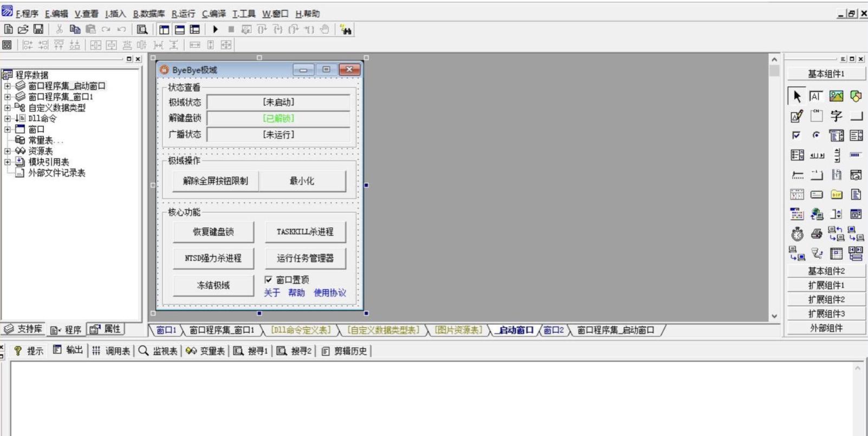The width and height of the screenshot is (868, 436).
Task: Open the 监视表 watch tab
Action: point(158,351)
